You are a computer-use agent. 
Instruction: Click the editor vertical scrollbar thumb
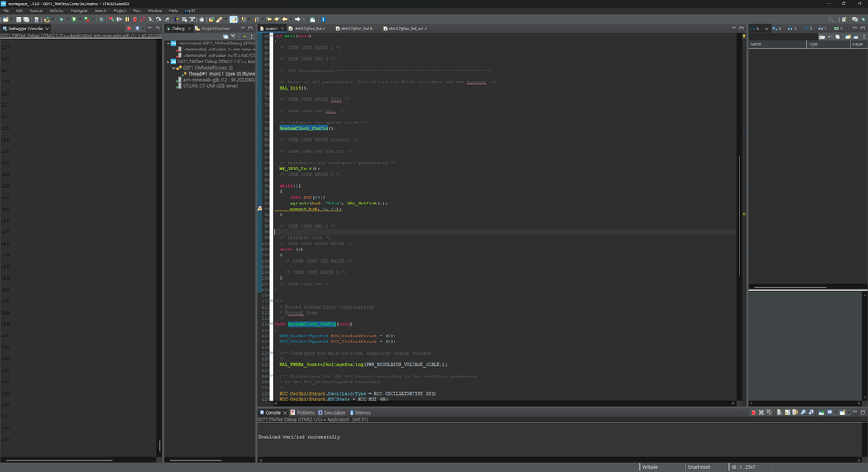[739, 215]
